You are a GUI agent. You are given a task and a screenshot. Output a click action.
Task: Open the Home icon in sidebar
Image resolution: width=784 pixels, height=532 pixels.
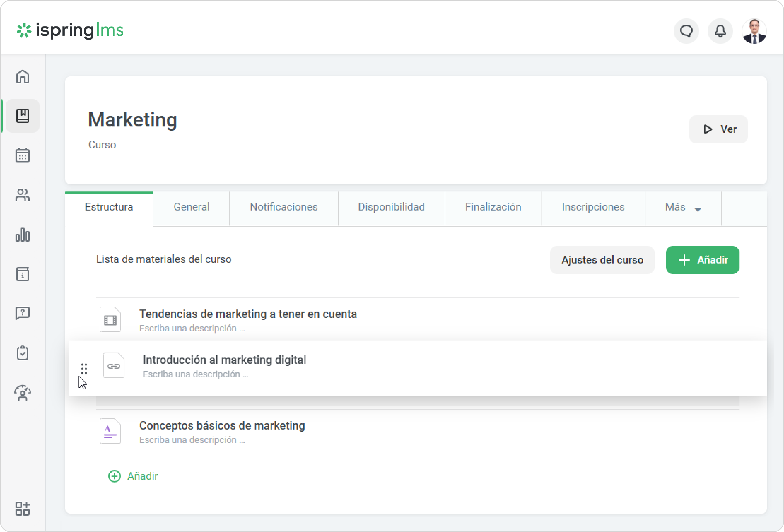23,76
